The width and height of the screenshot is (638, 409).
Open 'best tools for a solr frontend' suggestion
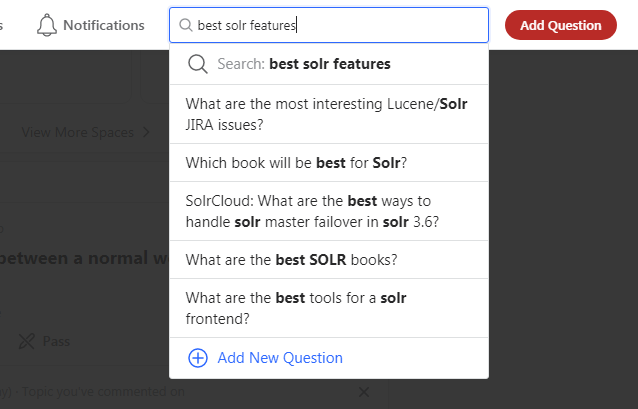click(x=329, y=308)
